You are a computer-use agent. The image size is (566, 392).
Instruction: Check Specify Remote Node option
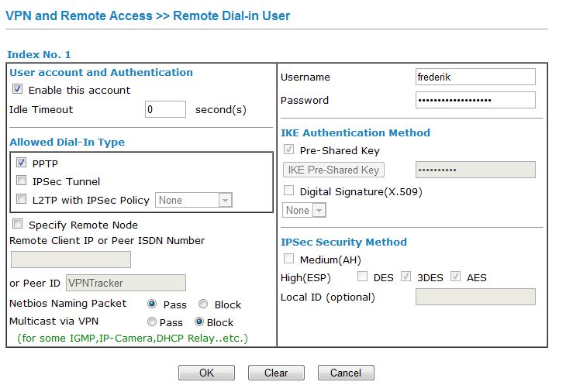(x=17, y=225)
